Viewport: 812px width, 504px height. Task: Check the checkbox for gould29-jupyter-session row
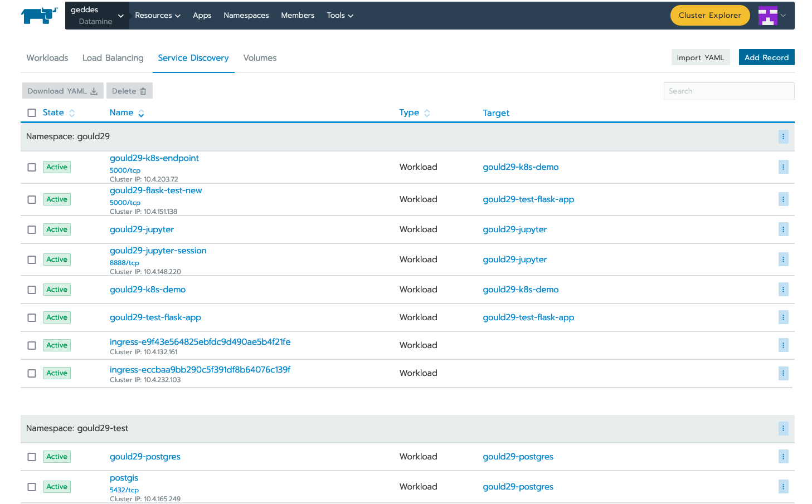(x=32, y=259)
